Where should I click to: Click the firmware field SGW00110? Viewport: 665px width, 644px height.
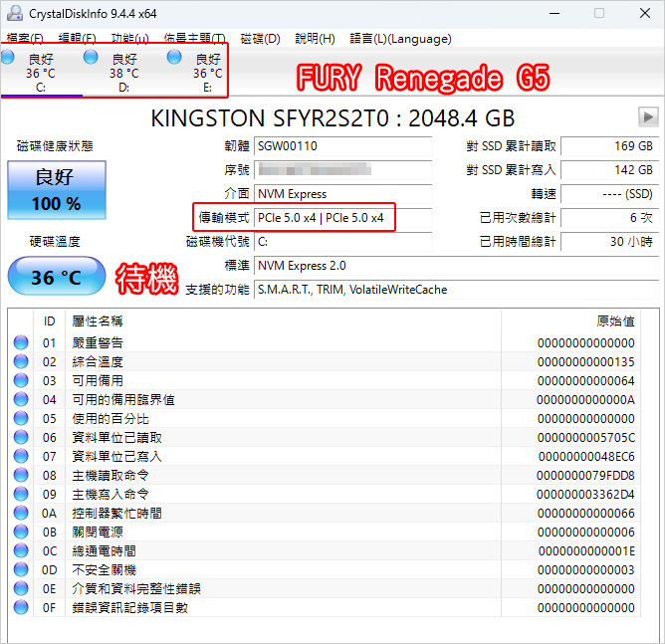[342, 146]
